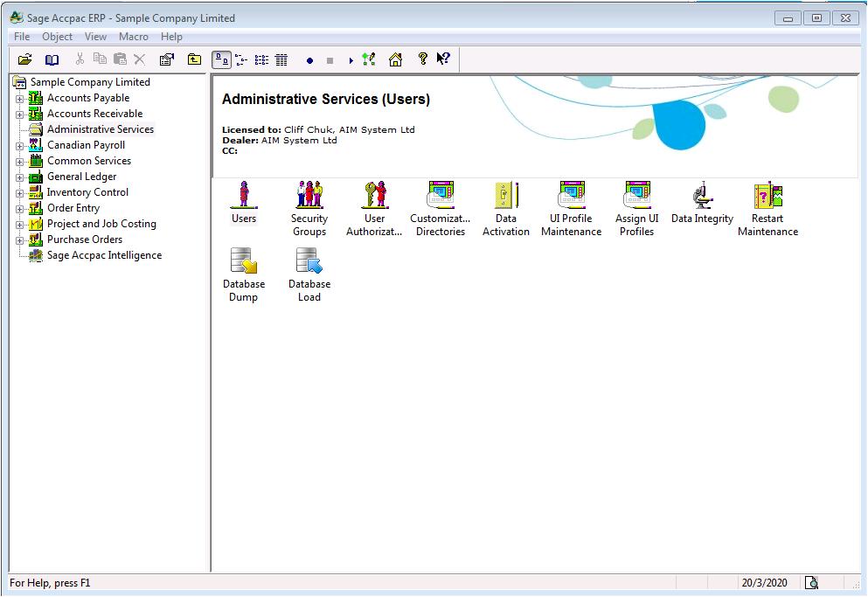Click the Home toolbar icon

[395, 59]
